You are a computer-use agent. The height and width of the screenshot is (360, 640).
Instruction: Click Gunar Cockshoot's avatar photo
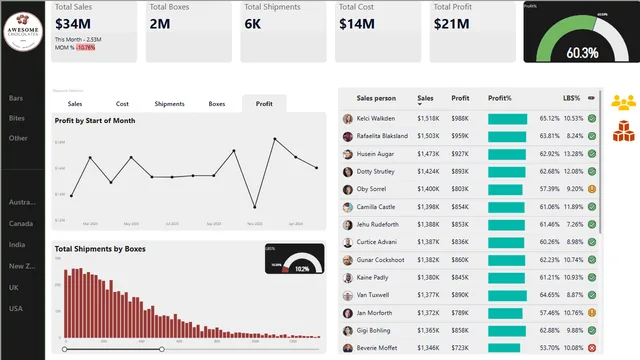348,260
